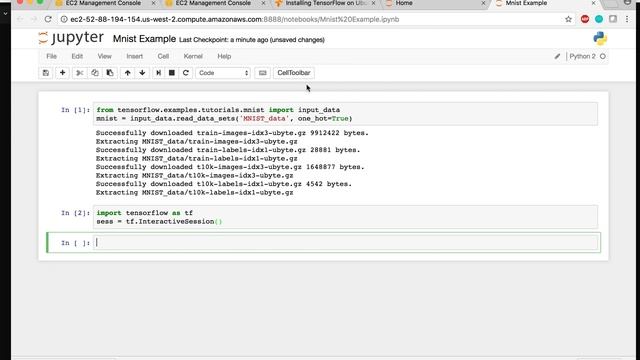The image size is (640, 360).
Task: Close the Installing TensorFlow tab
Action: coord(373,3)
